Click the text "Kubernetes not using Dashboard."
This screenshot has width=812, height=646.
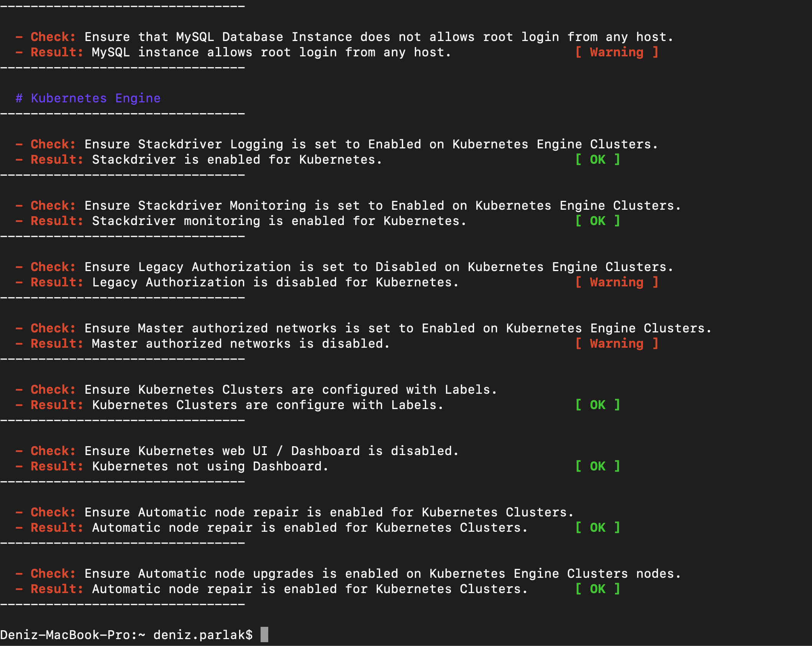(x=210, y=466)
